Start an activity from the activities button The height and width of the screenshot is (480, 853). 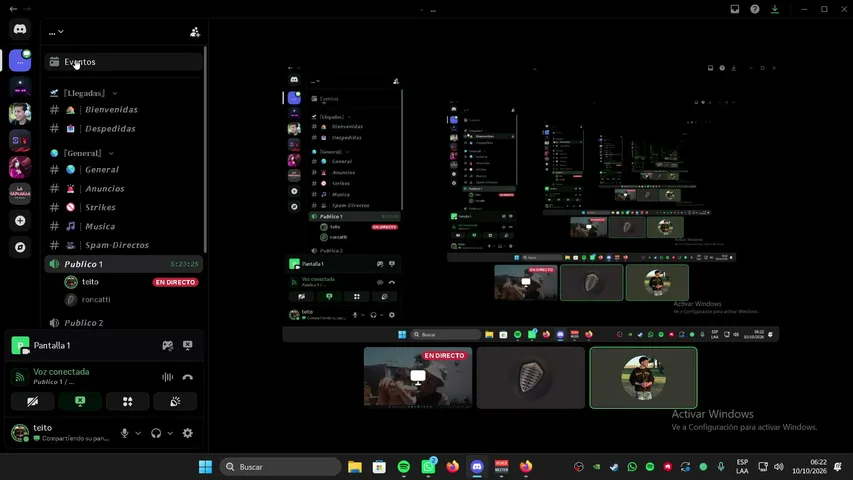pyautogui.click(x=127, y=402)
